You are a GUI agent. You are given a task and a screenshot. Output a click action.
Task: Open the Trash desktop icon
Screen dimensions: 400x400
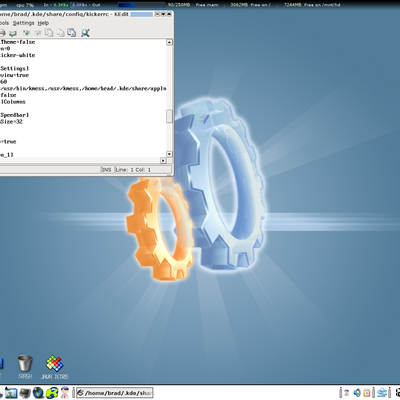coord(25,367)
